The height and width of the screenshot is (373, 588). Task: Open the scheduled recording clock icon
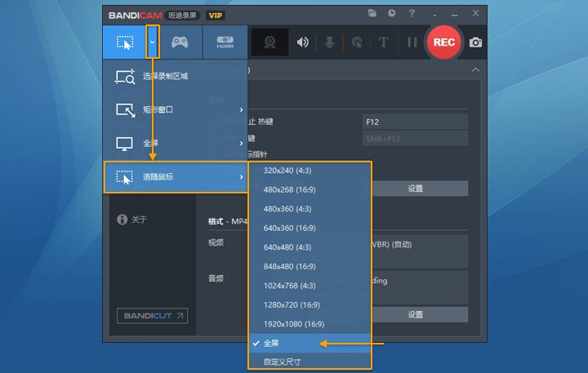tap(391, 13)
